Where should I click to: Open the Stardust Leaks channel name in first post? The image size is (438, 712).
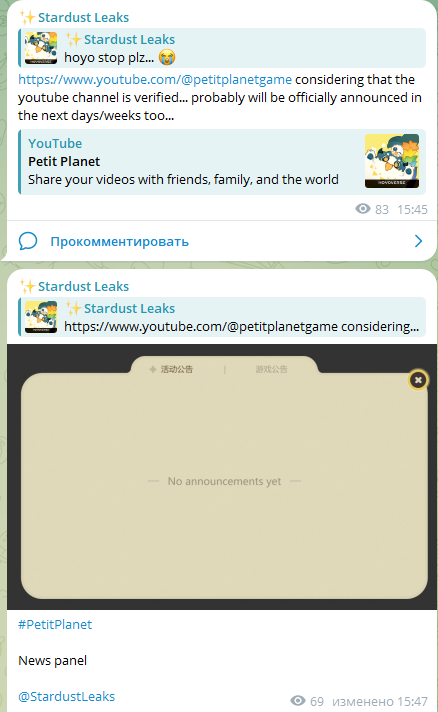tap(84, 17)
